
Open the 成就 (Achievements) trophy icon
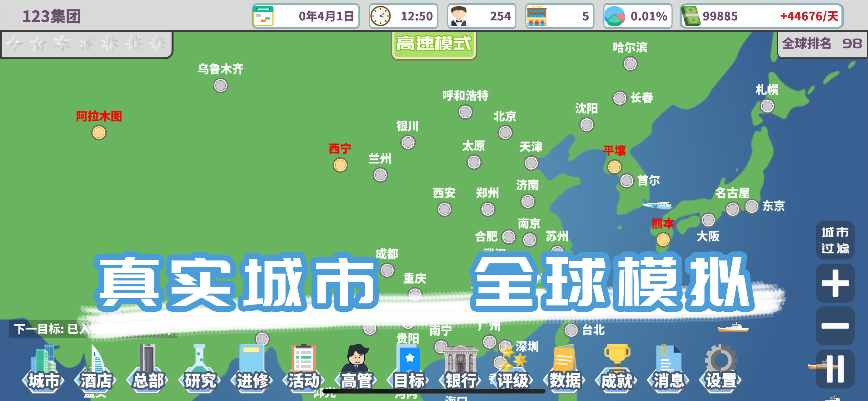pos(617,369)
